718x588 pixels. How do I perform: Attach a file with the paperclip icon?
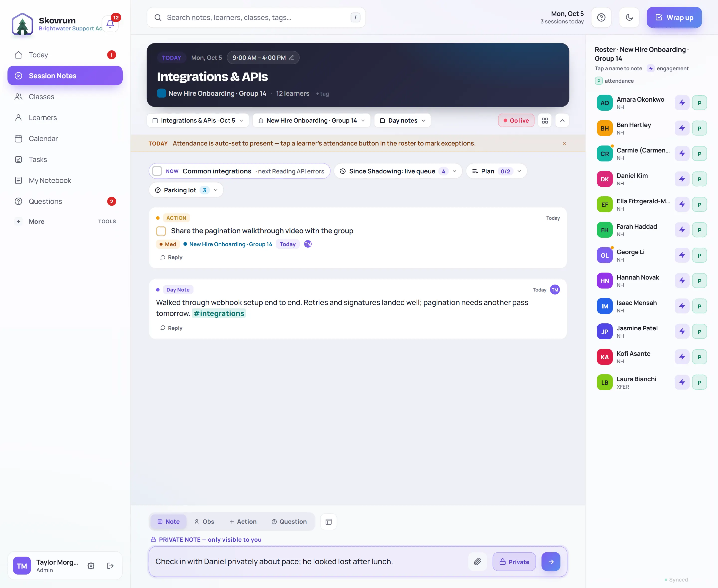[477, 562]
